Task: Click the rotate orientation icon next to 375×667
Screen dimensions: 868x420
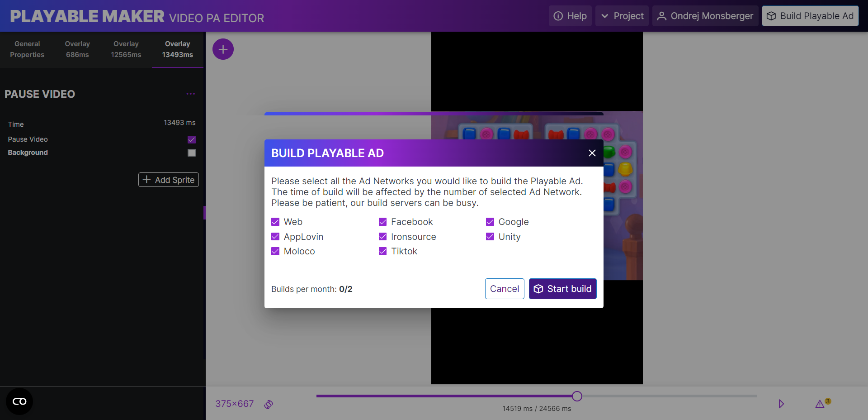Action: point(269,404)
